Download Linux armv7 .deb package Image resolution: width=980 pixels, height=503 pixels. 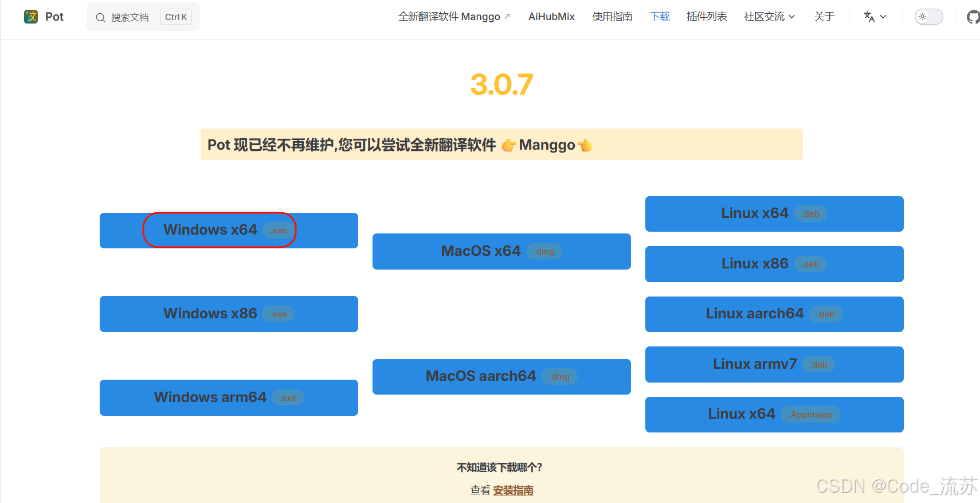[774, 364]
